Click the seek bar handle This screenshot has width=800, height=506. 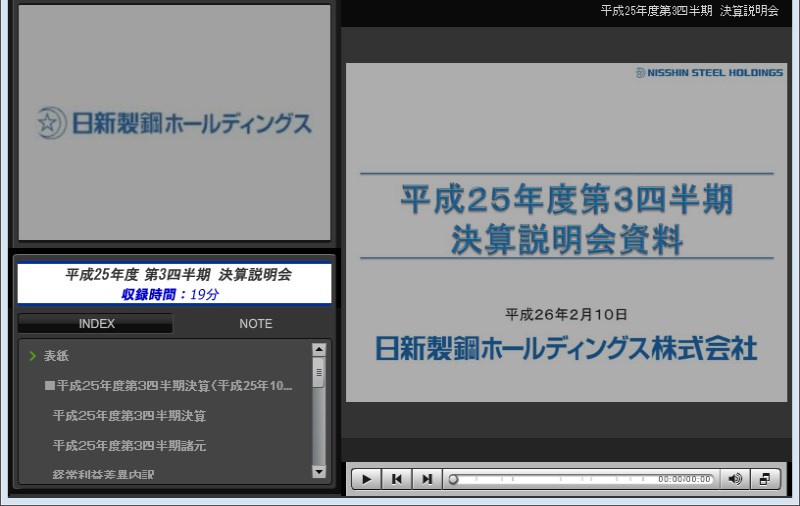pyautogui.click(x=453, y=479)
